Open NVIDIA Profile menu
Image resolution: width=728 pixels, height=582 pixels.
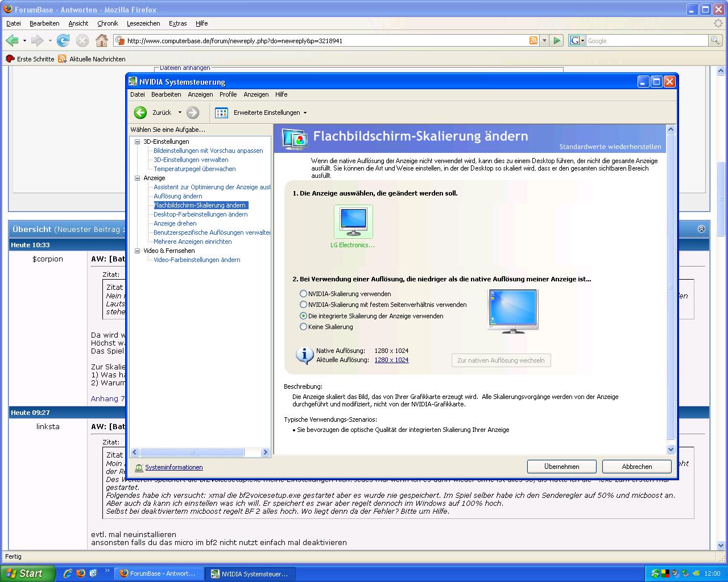point(228,94)
